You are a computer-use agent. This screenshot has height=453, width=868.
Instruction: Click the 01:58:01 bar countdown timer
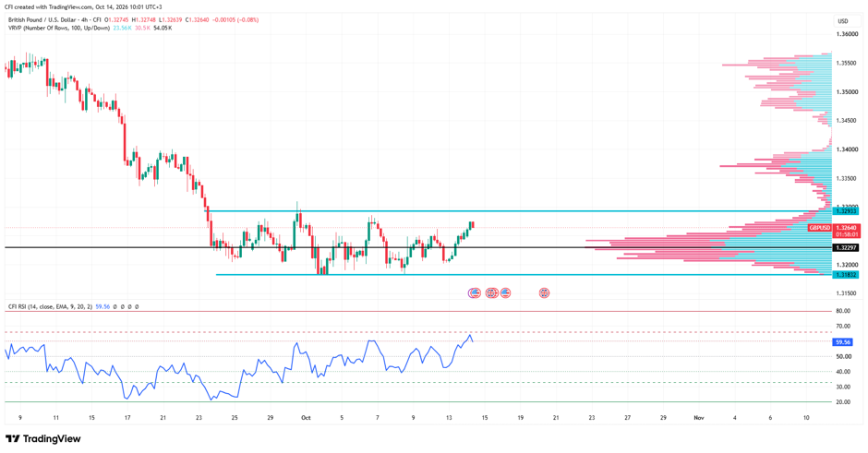tap(846, 234)
